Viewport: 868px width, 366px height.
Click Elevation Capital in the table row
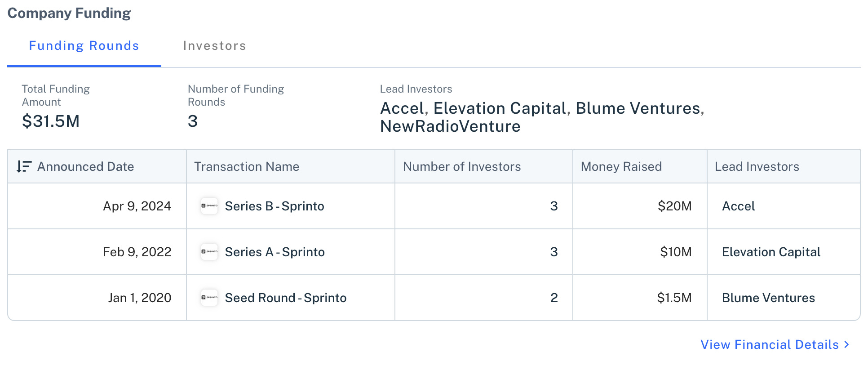(x=771, y=252)
